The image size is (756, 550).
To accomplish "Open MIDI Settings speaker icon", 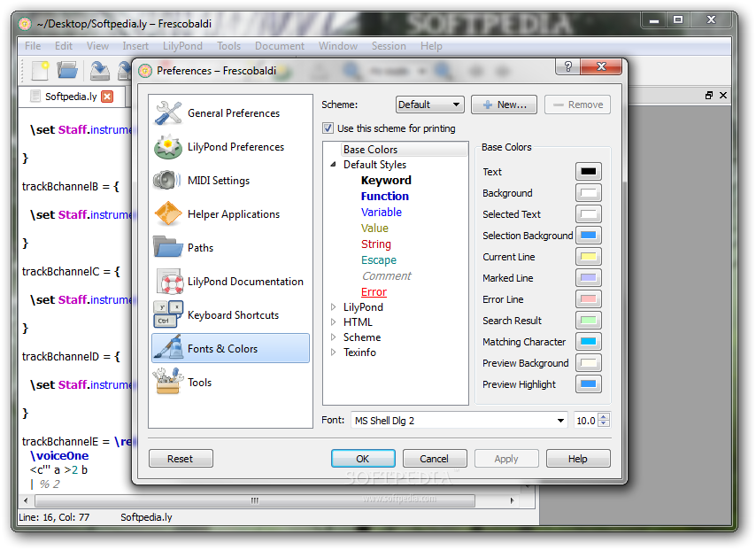I will pos(167,181).
